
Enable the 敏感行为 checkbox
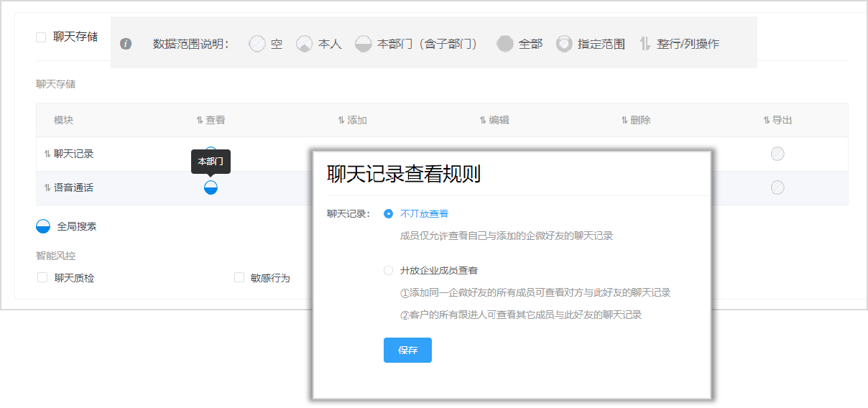point(239,277)
